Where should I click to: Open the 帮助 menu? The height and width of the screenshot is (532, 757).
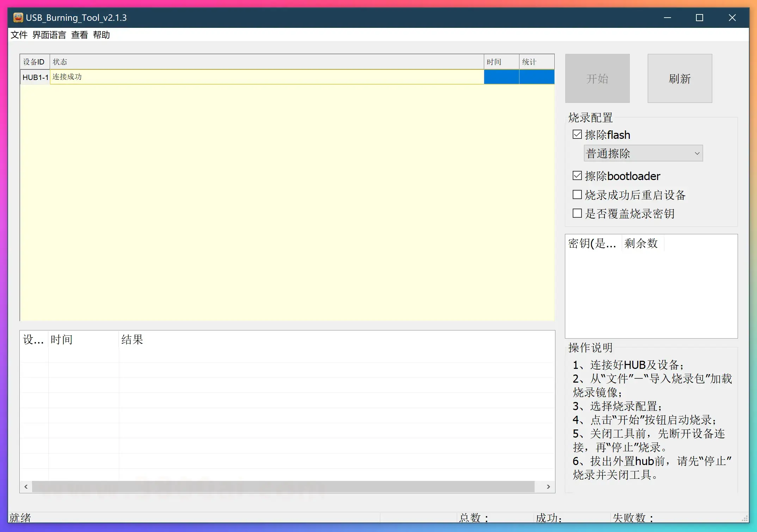101,35
